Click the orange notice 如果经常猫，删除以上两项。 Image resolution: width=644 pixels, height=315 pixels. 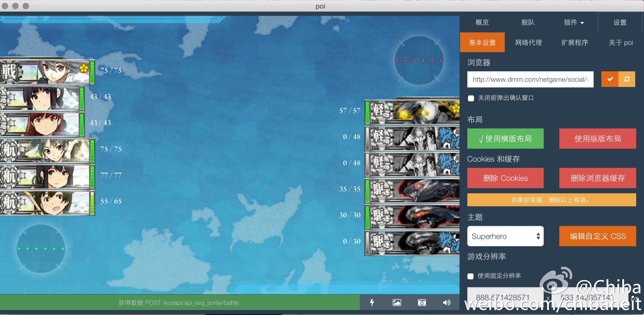coord(552,200)
